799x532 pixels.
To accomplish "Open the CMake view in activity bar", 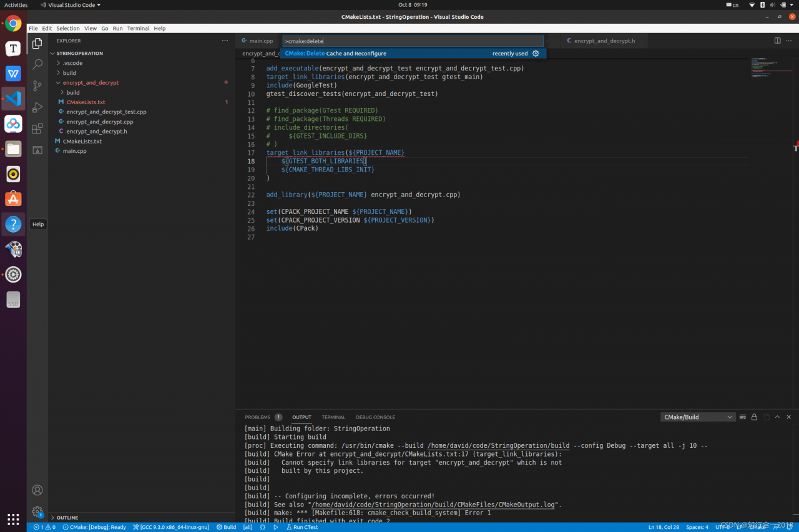I will (37, 150).
